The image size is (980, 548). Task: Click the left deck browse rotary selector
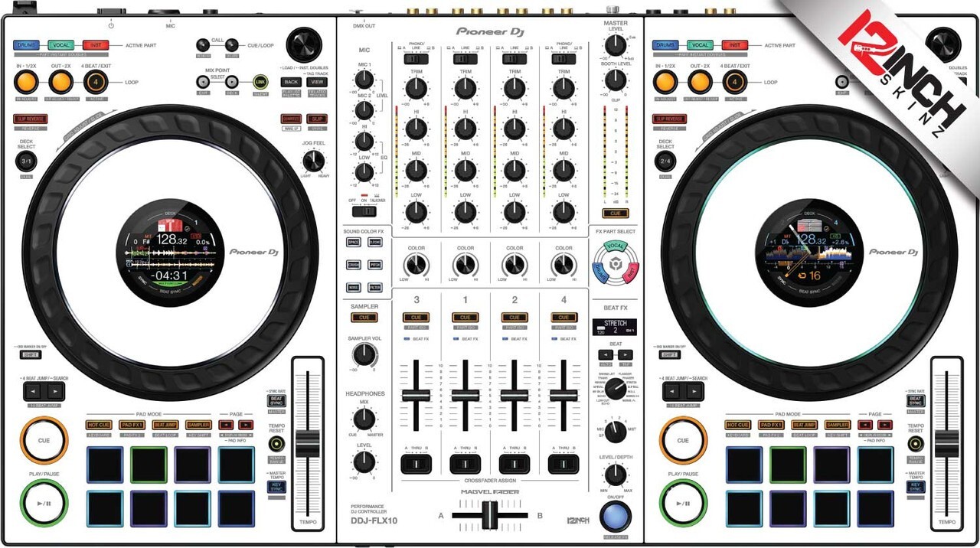tap(304, 44)
